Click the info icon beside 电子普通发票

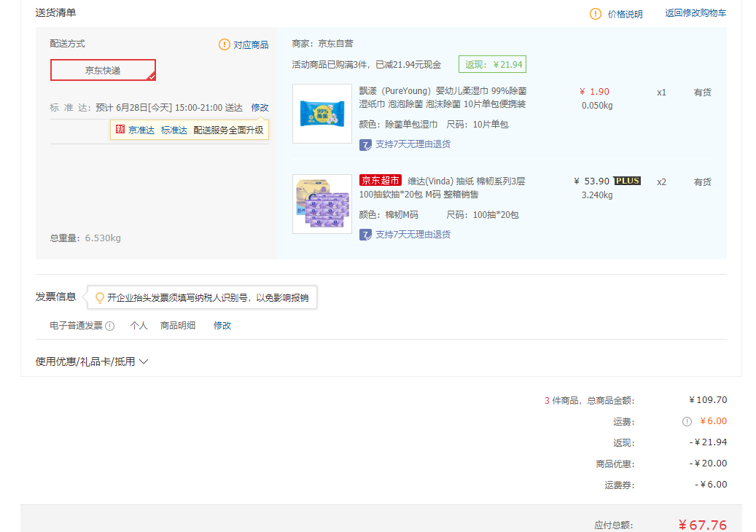pos(110,326)
